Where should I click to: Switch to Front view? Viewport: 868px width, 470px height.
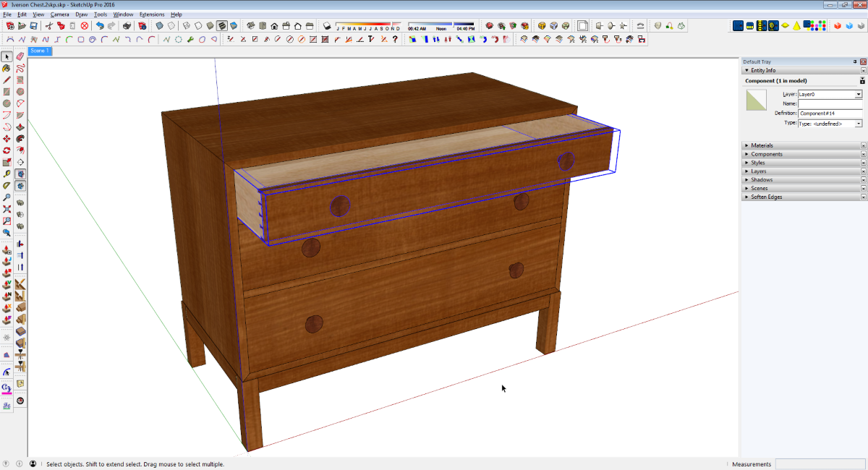[x=276, y=26]
